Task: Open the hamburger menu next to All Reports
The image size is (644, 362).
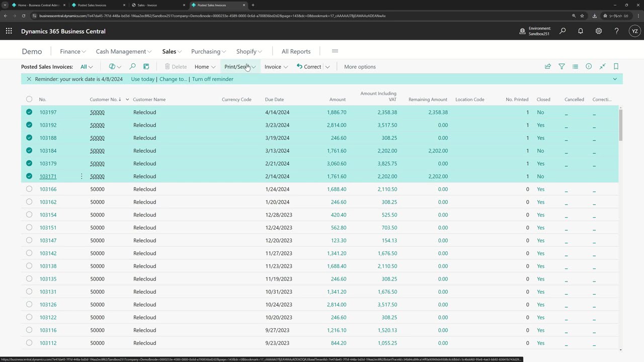Action: pyautogui.click(x=335, y=51)
